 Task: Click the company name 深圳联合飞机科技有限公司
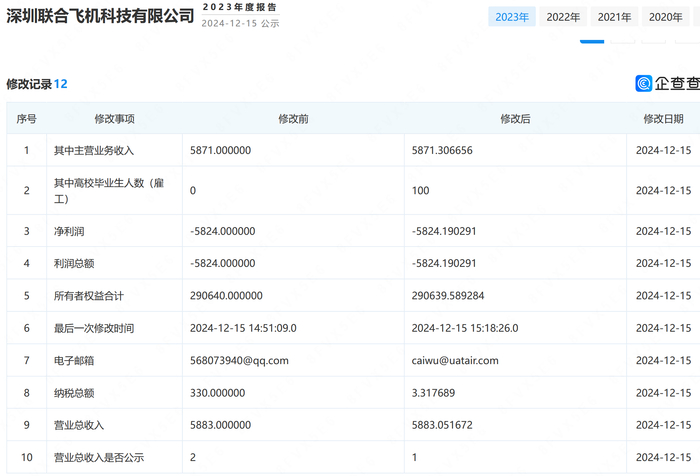click(x=100, y=16)
